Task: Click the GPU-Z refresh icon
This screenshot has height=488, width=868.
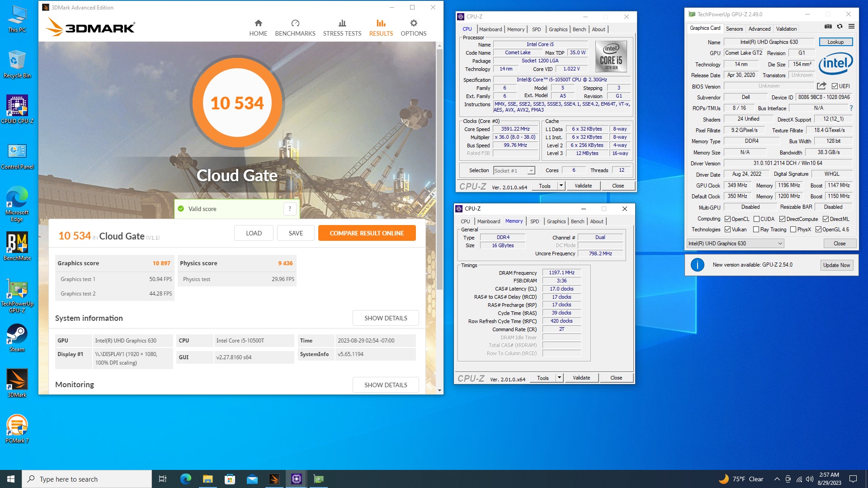Action: pos(840,27)
